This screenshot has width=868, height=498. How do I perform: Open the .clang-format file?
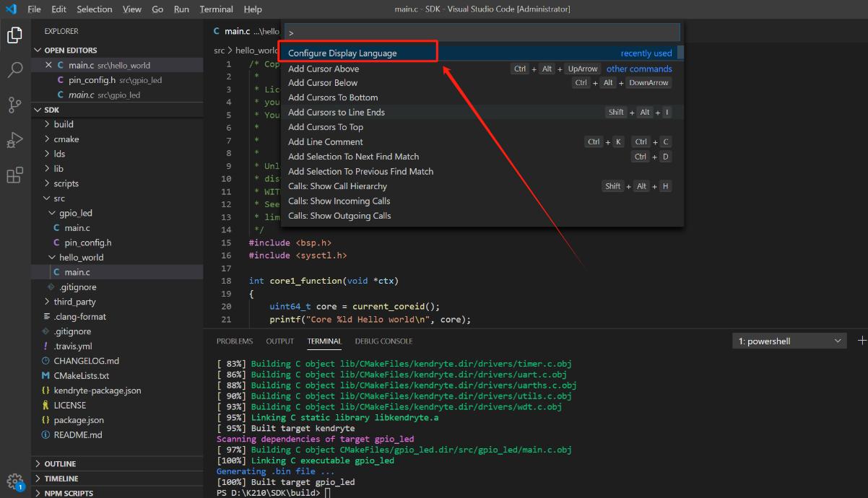click(x=118, y=316)
